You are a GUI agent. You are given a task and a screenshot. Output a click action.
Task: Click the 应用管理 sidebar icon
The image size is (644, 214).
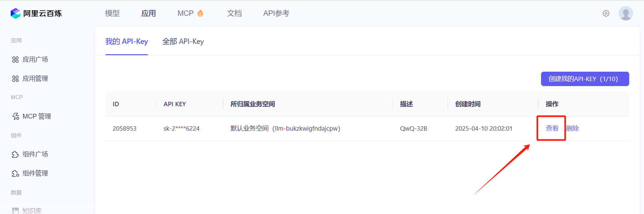pos(15,79)
